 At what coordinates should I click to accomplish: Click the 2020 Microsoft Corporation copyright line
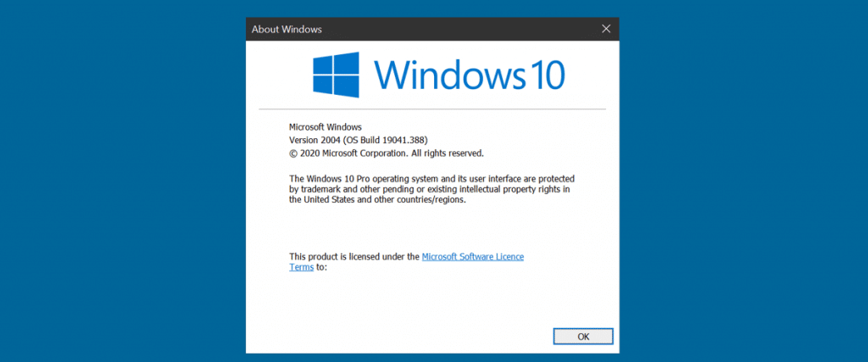[387, 153]
